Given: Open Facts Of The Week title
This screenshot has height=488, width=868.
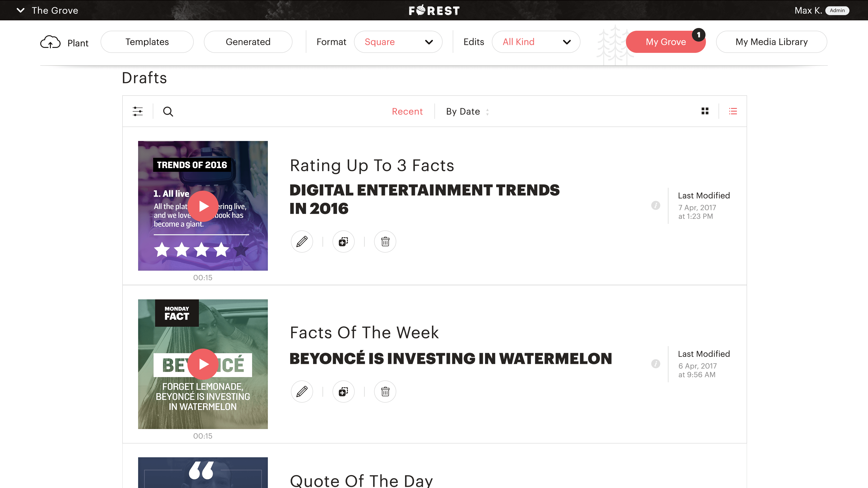Looking at the screenshot, I should coord(364,333).
